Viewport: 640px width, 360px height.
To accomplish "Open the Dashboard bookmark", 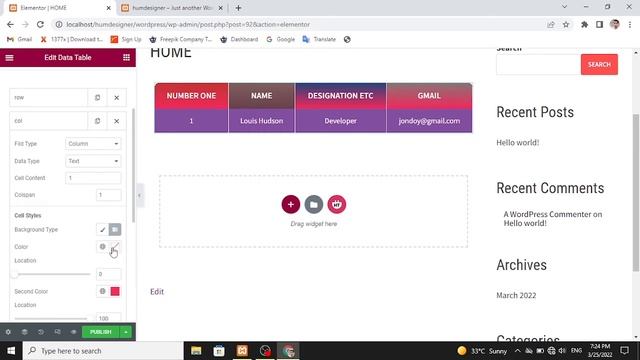I will pyautogui.click(x=239, y=39).
